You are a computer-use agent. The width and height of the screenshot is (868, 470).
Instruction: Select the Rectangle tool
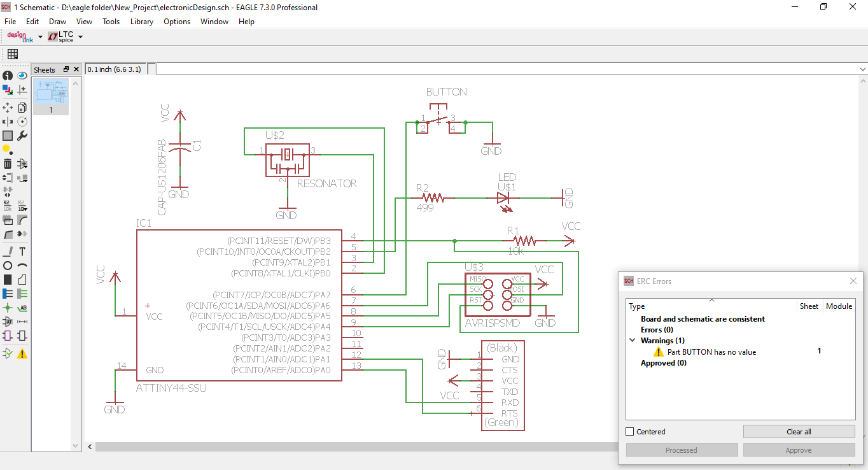coord(8,280)
